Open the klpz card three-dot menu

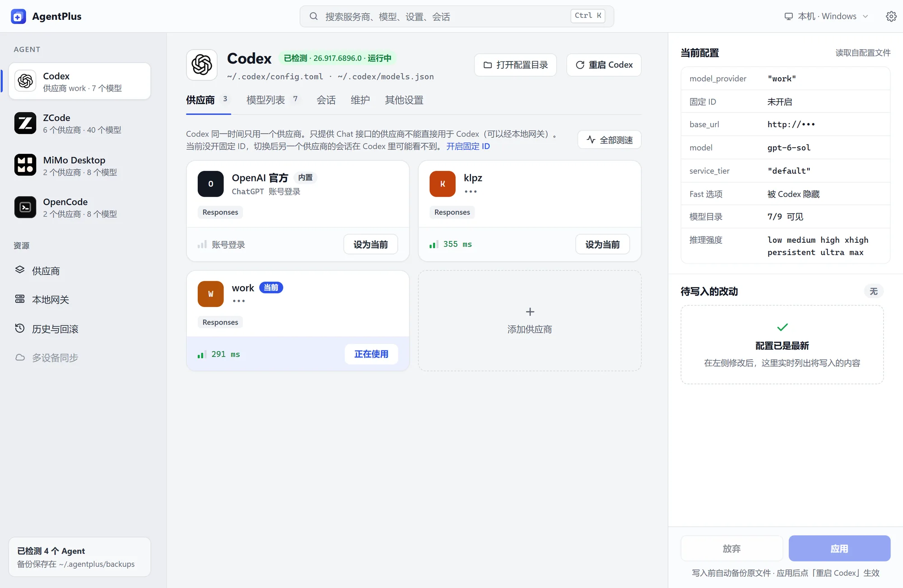tap(470, 191)
